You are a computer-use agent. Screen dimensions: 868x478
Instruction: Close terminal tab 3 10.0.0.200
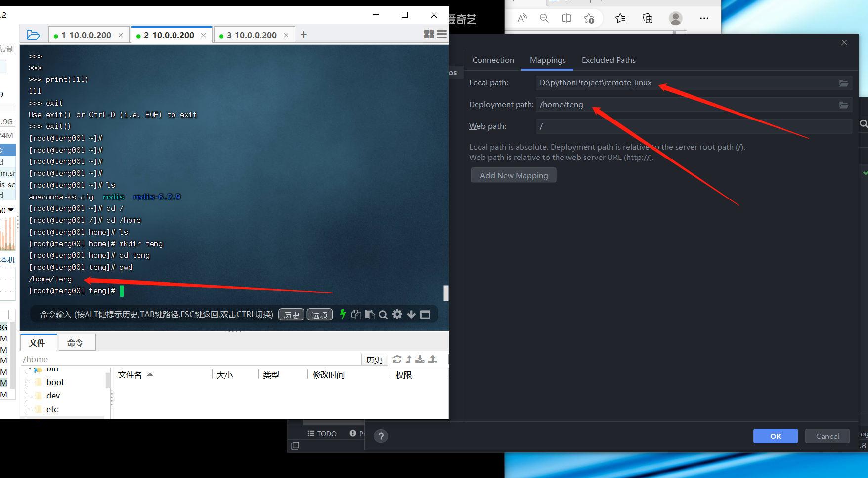(286, 35)
